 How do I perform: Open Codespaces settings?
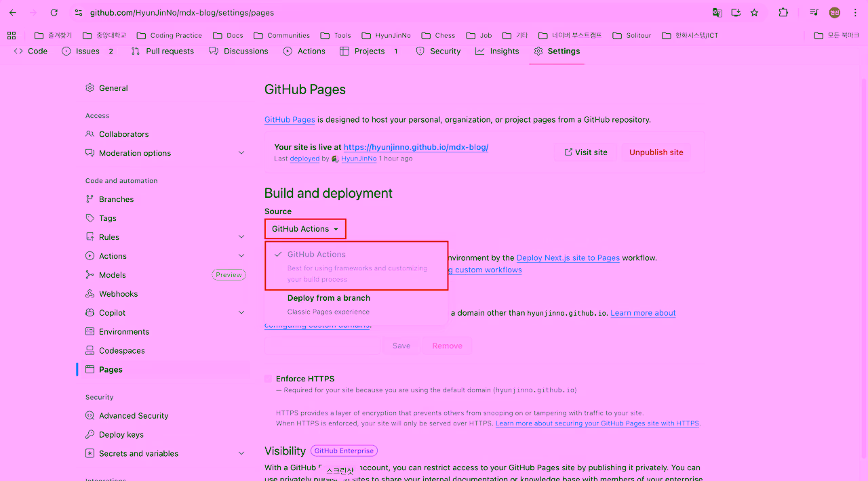pyautogui.click(x=121, y=350)
